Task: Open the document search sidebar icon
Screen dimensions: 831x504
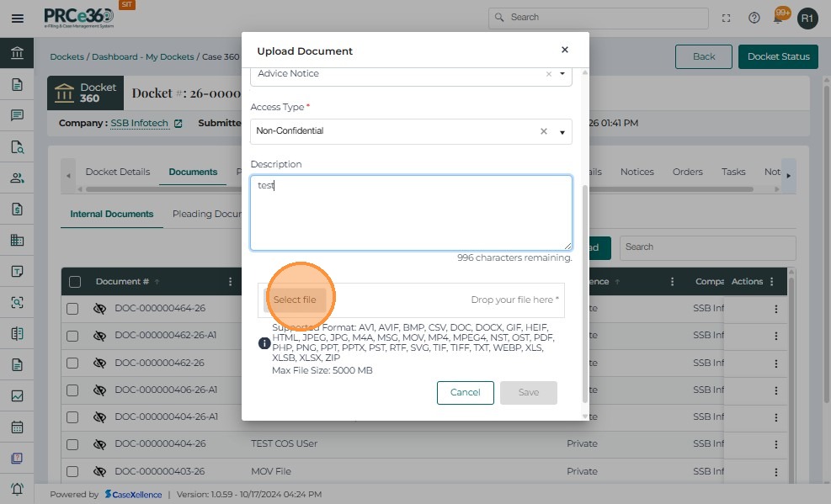Action: tap(17, 146)
